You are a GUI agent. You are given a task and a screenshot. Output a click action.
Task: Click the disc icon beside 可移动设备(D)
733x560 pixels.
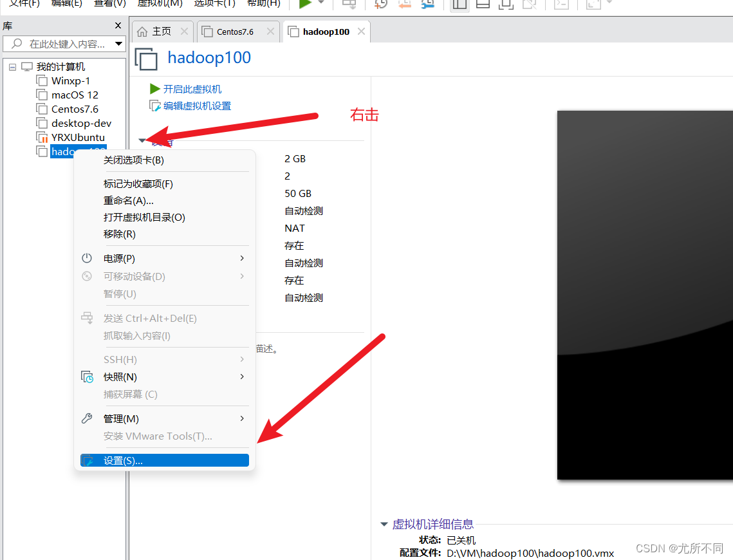[87, 276]
